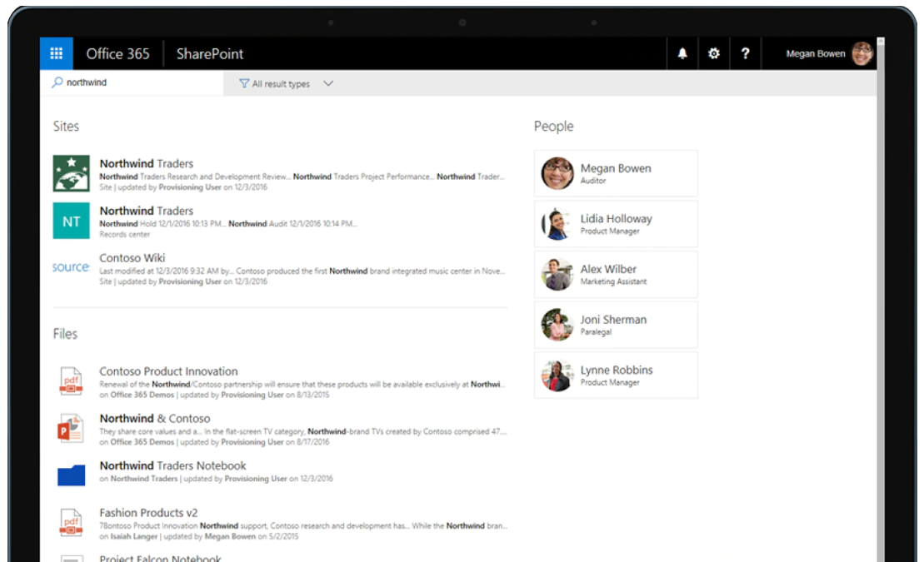This screenshot has width=924, height=562.
Task: Expand the All result types chevron
Action: [328, 83]
